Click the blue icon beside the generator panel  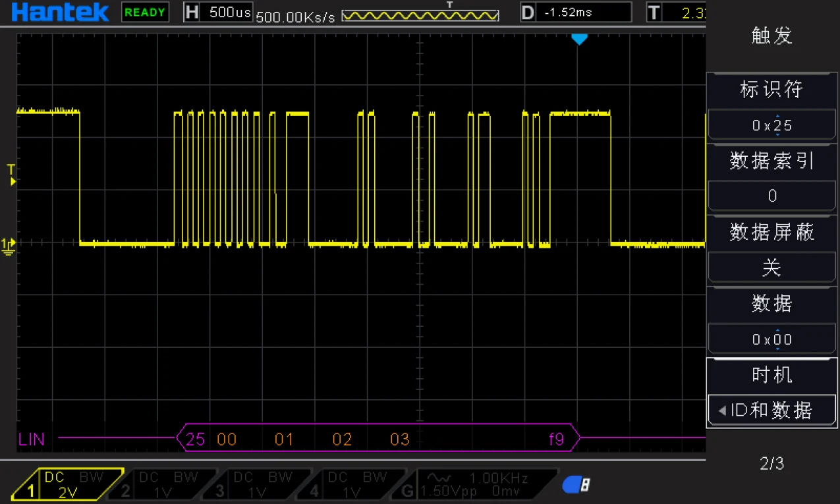(x=576, y=486)
